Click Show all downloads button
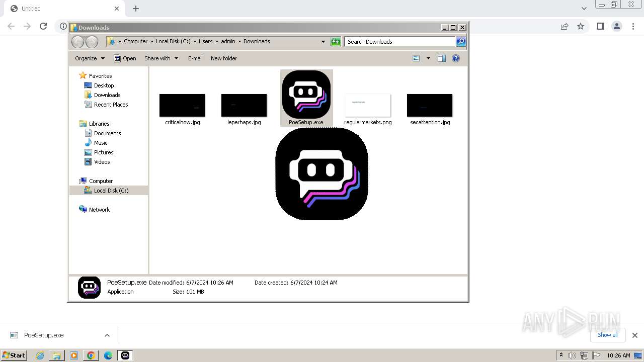Viewport: 644px width, 362px height. click(608, 335)
